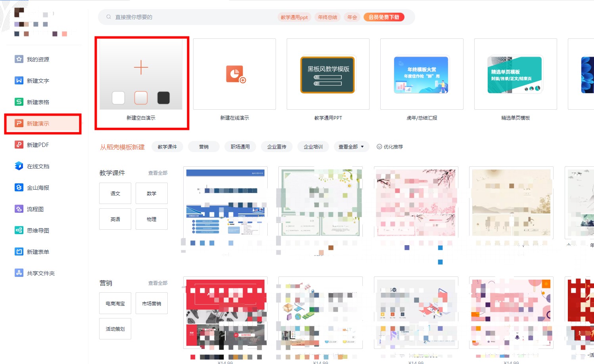Switch to the 企业宣传 category tab

coord(276,147)
